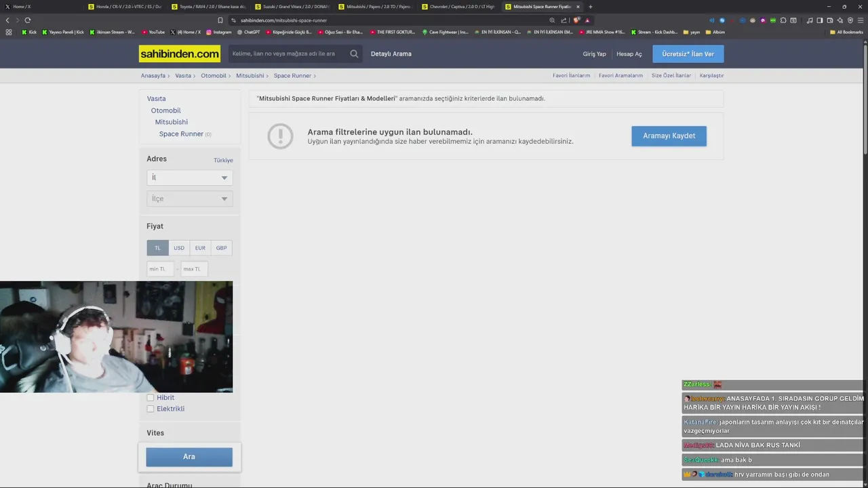Select TL currency option
The width and height of the screenshot is (868, 488).
click(x=157, y=248)
